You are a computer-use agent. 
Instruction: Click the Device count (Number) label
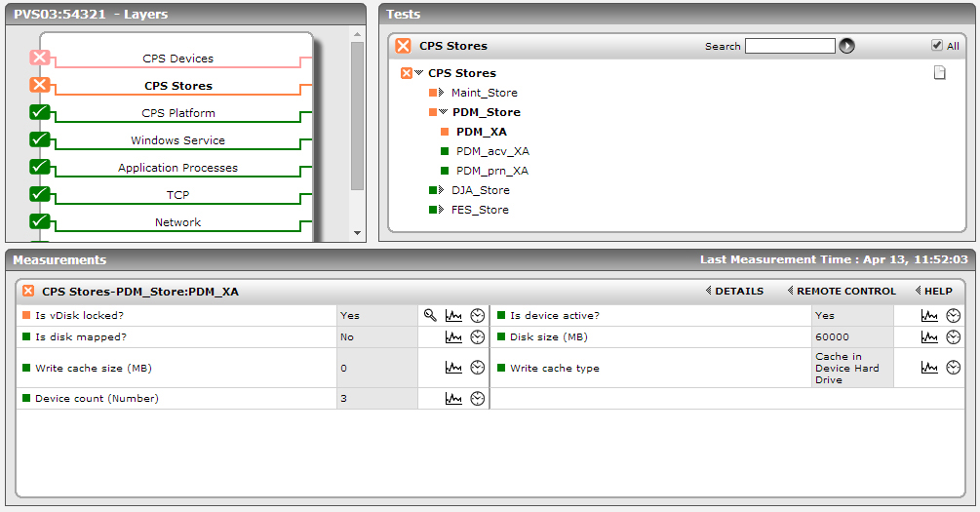97,398
